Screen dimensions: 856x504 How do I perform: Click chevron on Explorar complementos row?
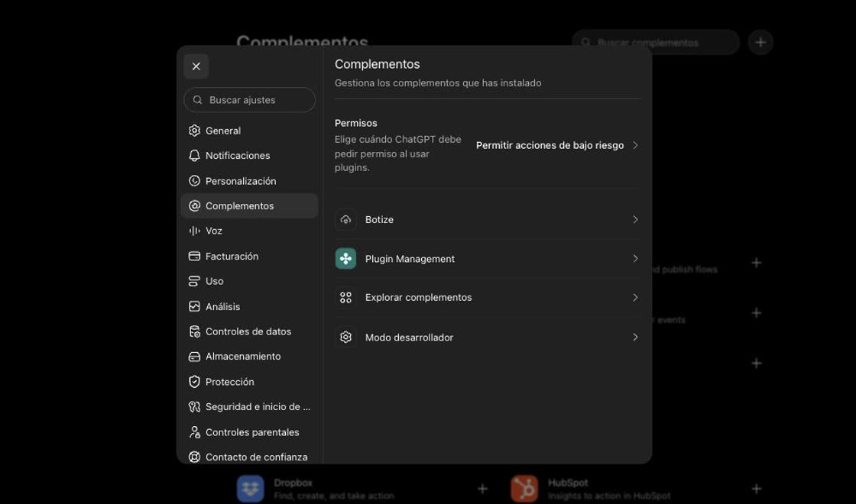click(635, 297)
